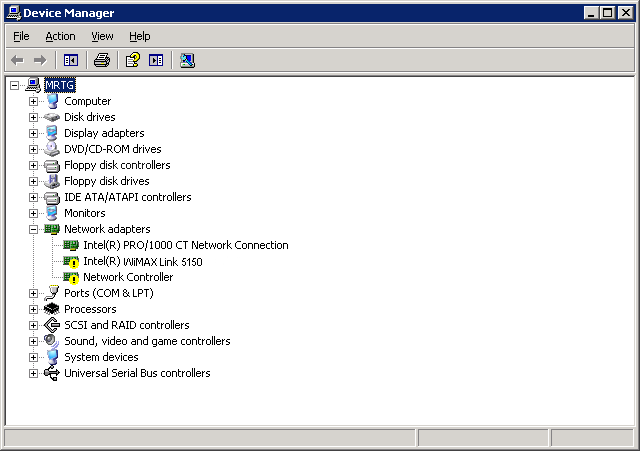Viewport: 640px width, 451px height.
Task: Expand the DVD/CD-ROM drives node
Action: pyautogui.click(x=33, y=149)
